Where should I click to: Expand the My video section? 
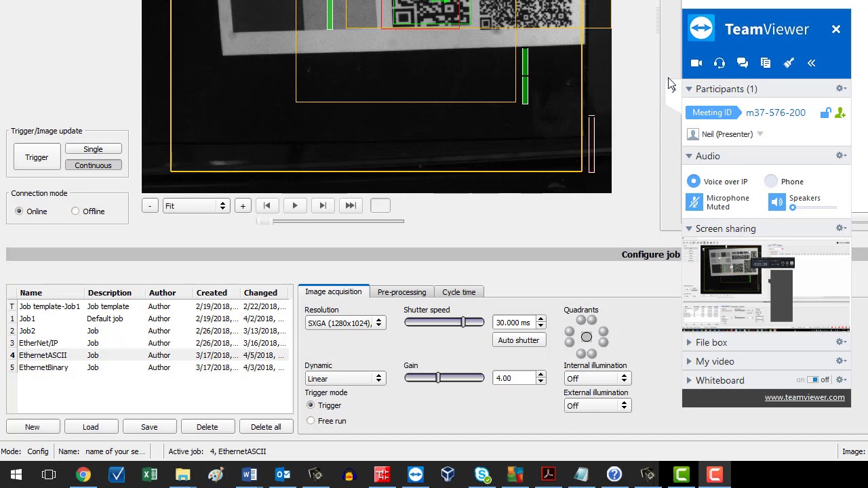pyautogui.click(x=689, y=361)
